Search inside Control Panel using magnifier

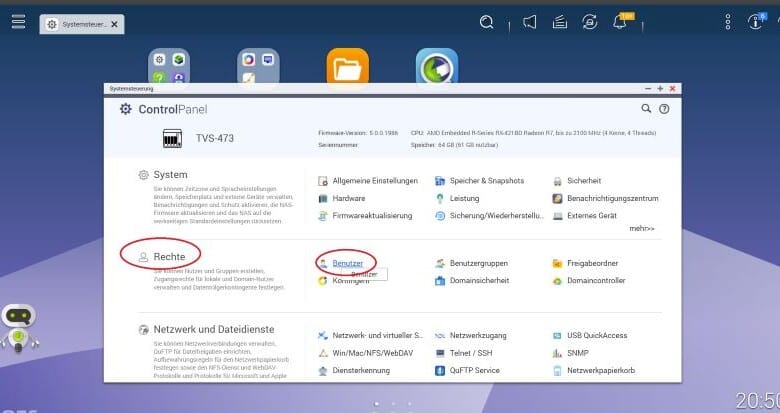coord(646,109)
